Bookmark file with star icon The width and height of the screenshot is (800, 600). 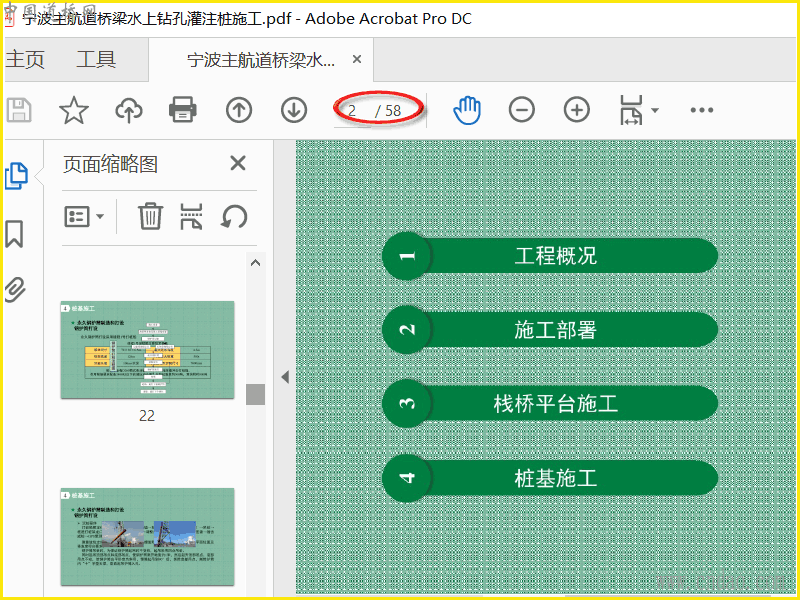[74, 110]
